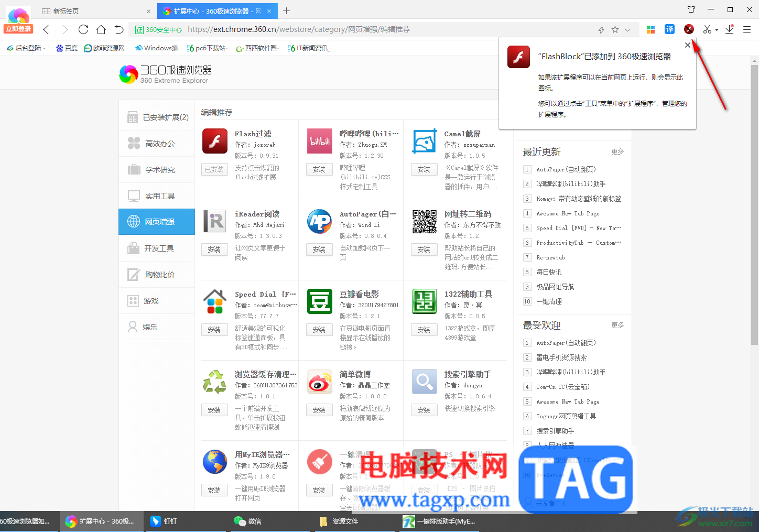
Task: Select the 娱乐 category
Action: 157,327
